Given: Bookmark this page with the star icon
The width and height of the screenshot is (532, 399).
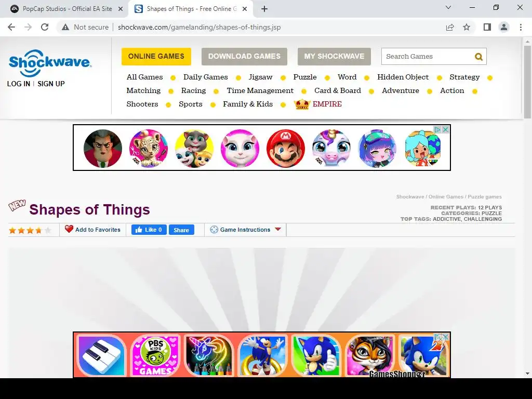Looking at the screenshot, I should pyautogui.click(x=467, y=27).
